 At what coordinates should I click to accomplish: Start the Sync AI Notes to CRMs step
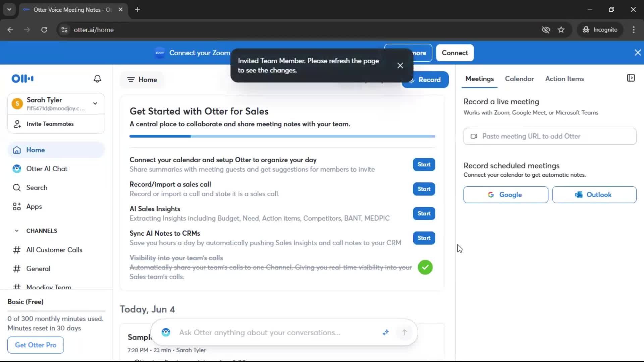[x=424, y=238]
